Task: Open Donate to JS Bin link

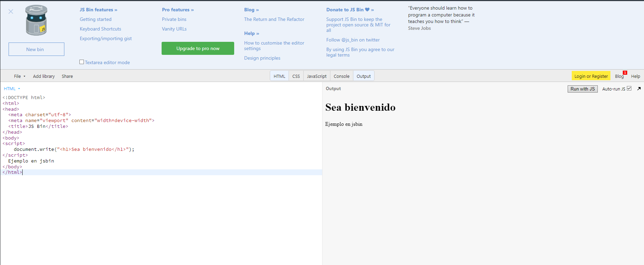Action: [x=350, y=10]
